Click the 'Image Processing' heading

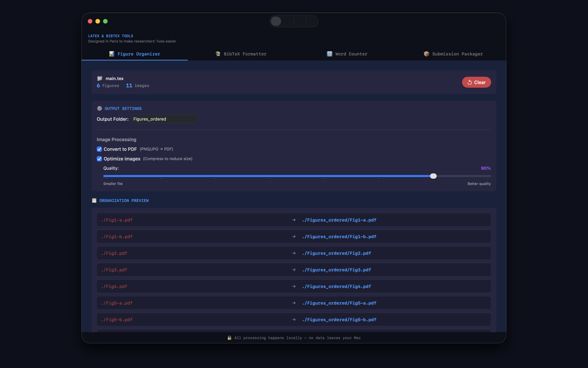[116, 139]
